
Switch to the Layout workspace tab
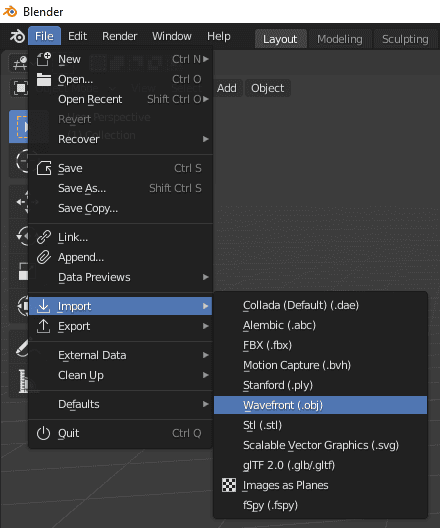280,39
